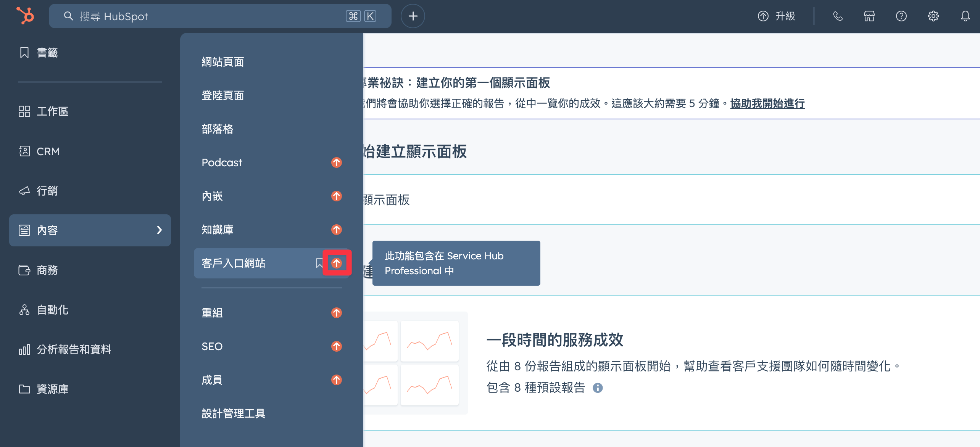Click the megaphone icon beside 行銷

(24, 191)
